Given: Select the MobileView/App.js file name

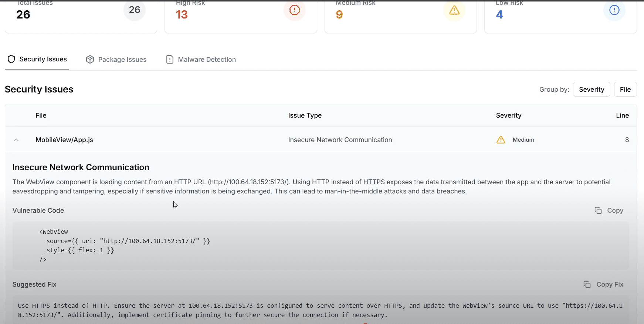Looking at the screenshot, I should point(64,140).
